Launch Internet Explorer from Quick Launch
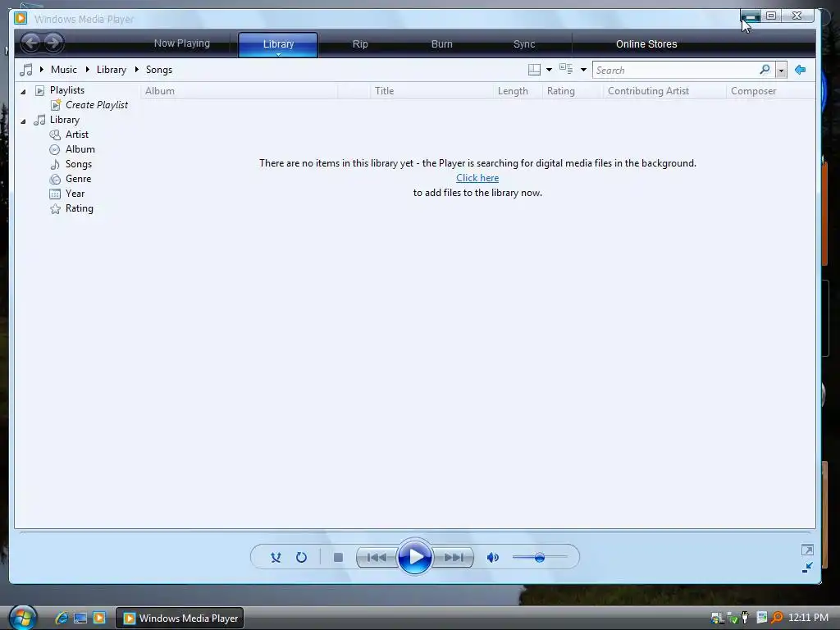The height and width of the screenshot is (630, 840). click(62, 618)
